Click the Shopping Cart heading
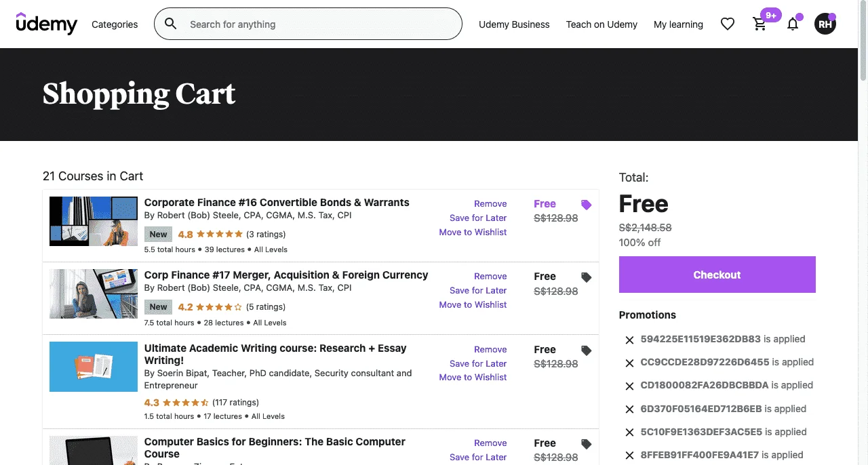 click(x=139, y=94)
